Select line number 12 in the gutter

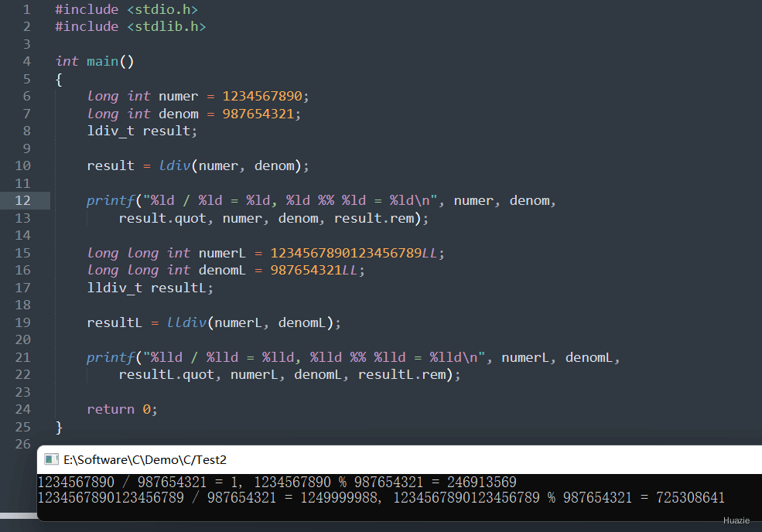(23, 200)
